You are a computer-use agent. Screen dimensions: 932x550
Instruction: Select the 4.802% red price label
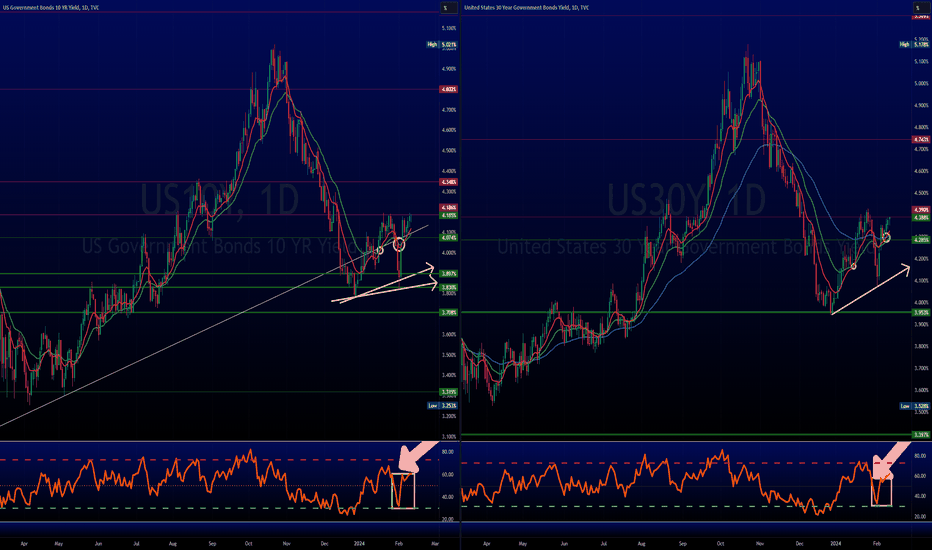click(x=448, y=89)
